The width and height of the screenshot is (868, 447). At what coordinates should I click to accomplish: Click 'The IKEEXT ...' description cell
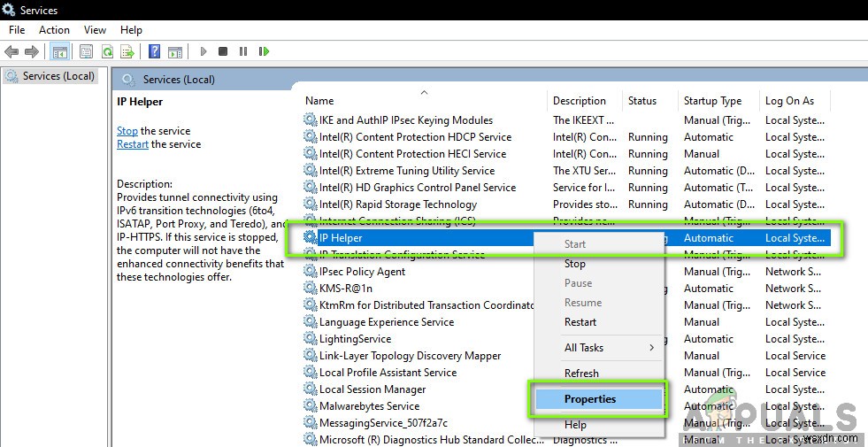(583, 119)
